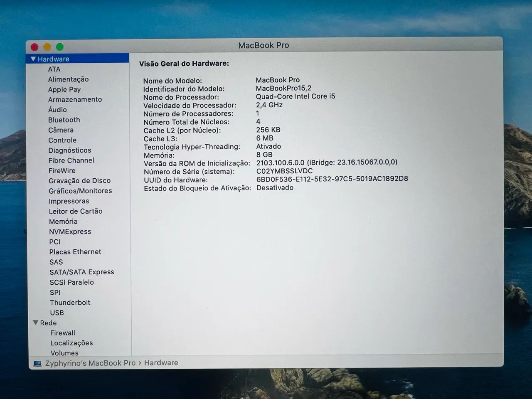
Task: Click processor speed value 2,4 GHz
Action: click(x=269, y=105)
